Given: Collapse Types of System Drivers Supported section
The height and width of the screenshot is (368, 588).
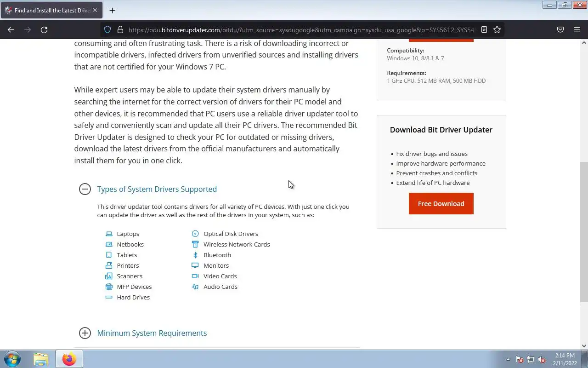Looking at the screenshot, I should point(85,189).
